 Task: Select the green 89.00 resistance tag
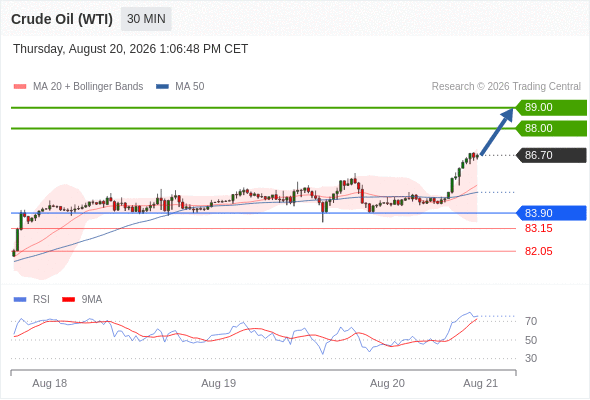coord(550,108)
